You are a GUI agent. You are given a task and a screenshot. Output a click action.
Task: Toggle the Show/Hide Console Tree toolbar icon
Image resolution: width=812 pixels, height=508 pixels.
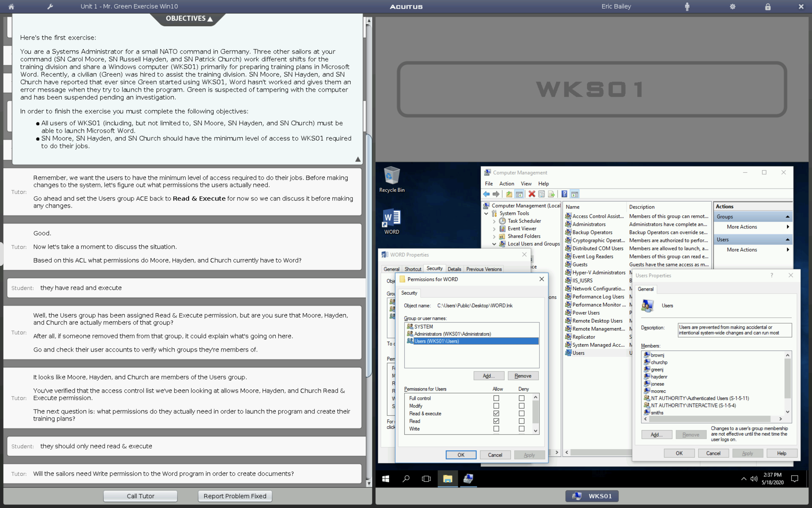[519, 194]
